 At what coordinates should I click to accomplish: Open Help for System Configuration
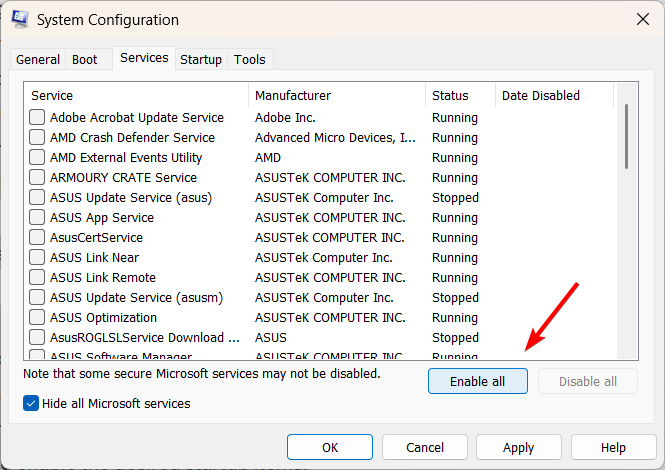[613, 447]
